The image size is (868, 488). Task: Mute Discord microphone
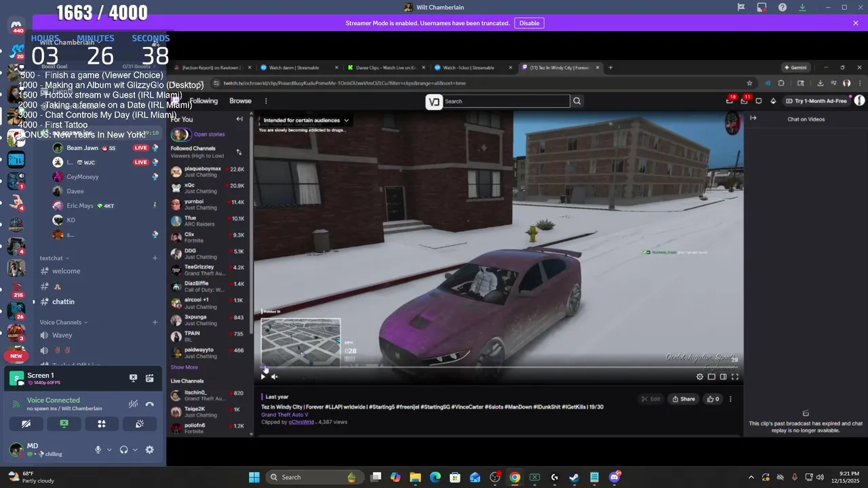98,449
